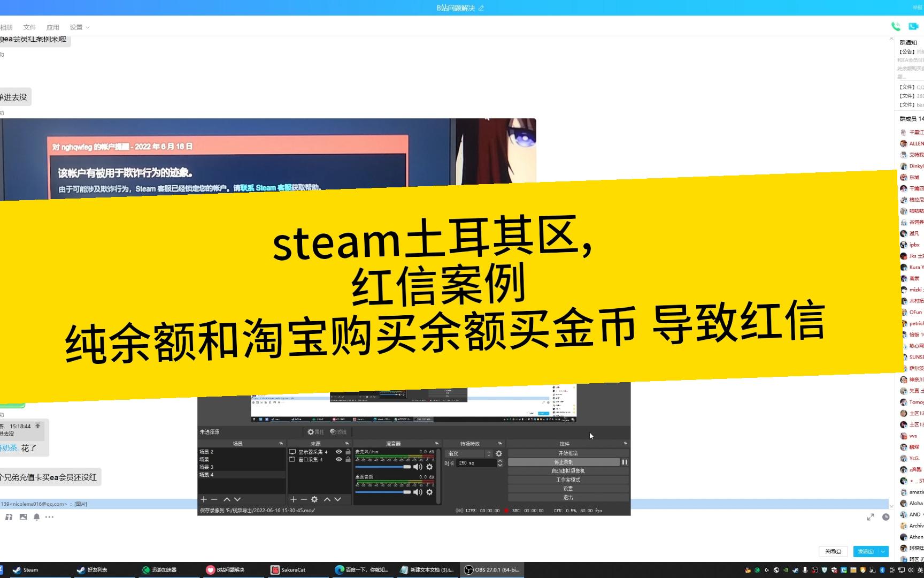
Task: Select 场景 4 in OBS scene list
Action: (x=242, y=475)
